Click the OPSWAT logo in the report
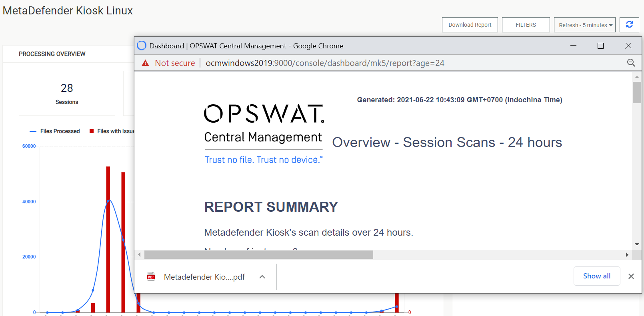This screenshot has height=316, width=644. click(x=264, y=113)
